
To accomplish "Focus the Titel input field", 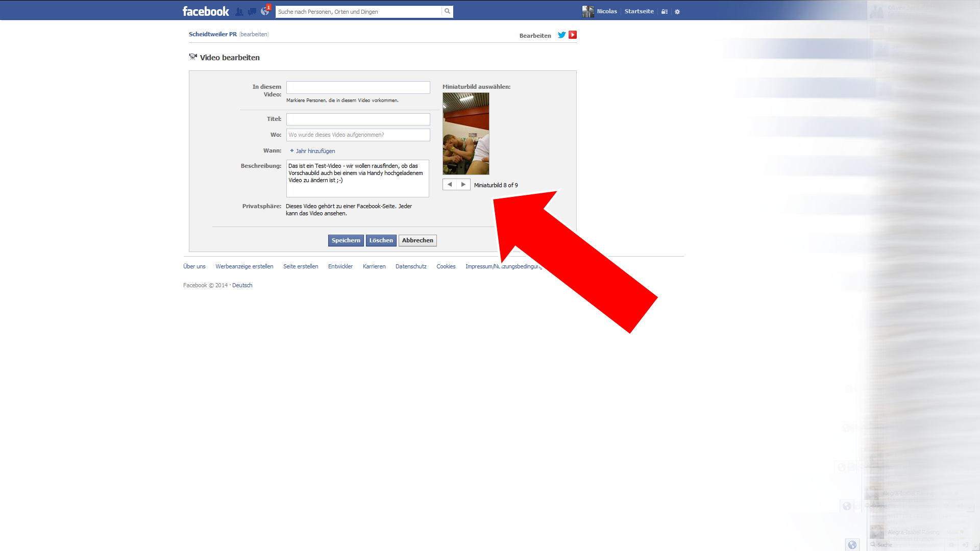I will click(358, 119).
